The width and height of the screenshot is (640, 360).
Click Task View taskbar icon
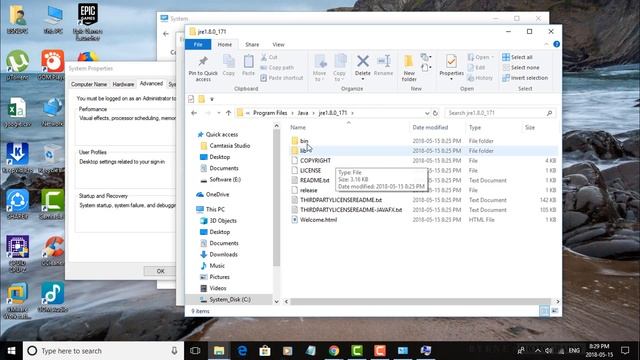(x=195, y=351)
